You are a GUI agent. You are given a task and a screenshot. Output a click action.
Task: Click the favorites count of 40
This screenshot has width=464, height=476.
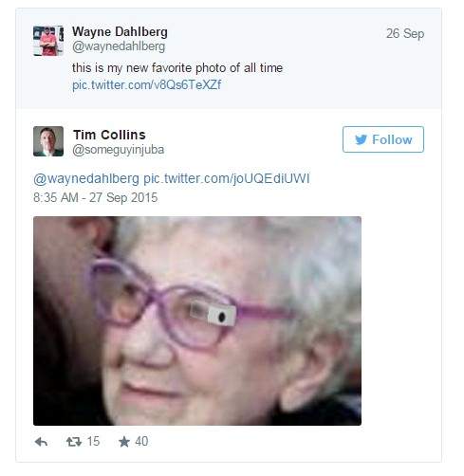[141, 442]
